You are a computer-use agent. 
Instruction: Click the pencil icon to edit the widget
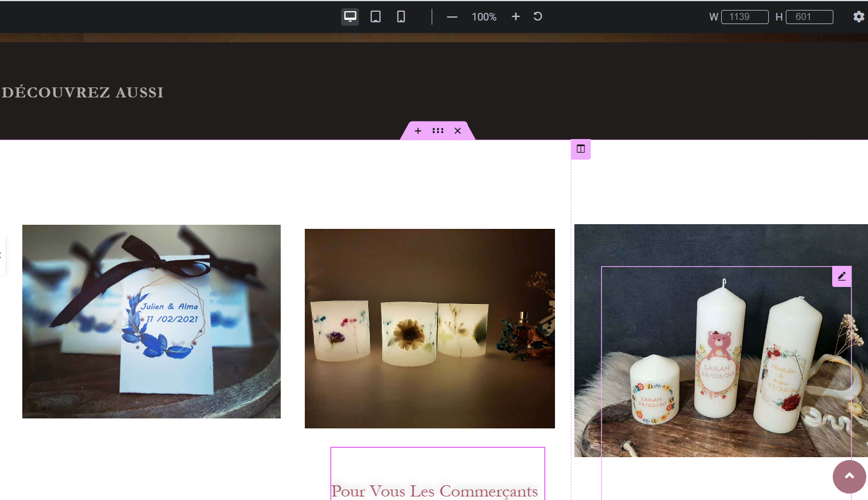click(842, 276)
